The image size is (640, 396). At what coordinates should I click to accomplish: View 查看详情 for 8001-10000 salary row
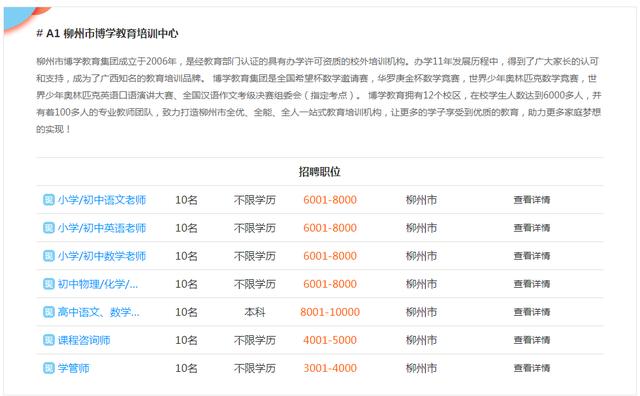click(x=532, y=312)
